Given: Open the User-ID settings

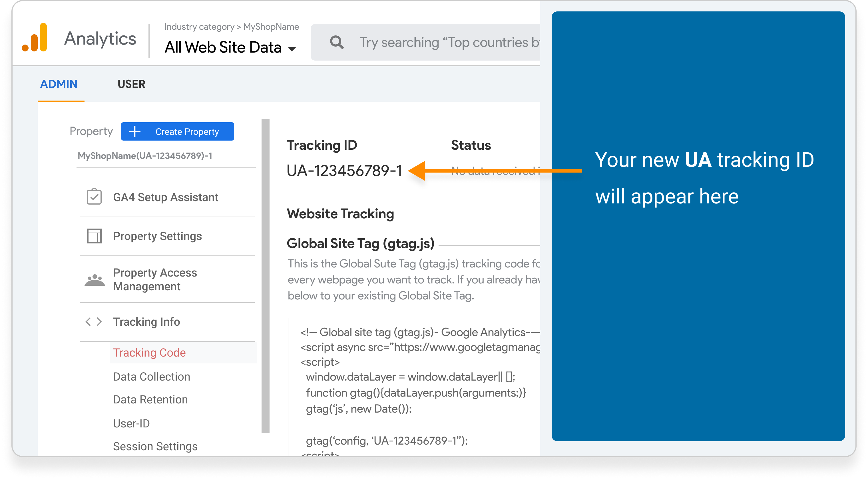Looking at the screenshot, I should pyautogui.click(x=131, y=424).
